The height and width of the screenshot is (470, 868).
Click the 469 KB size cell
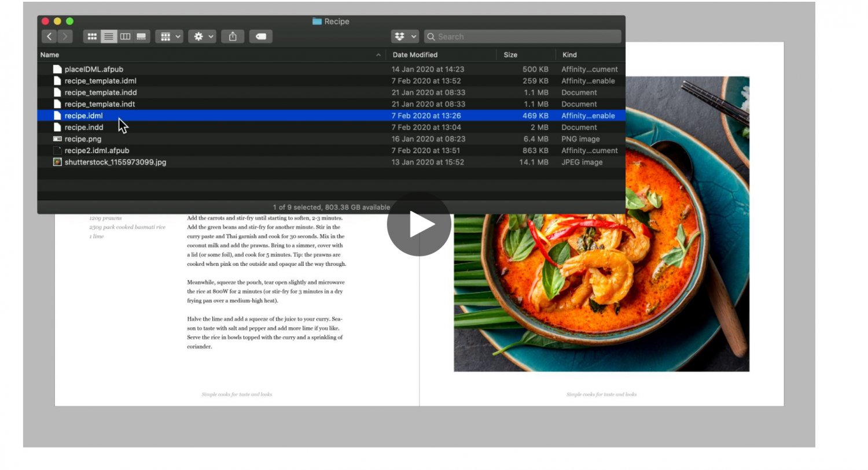coord(535,116)
